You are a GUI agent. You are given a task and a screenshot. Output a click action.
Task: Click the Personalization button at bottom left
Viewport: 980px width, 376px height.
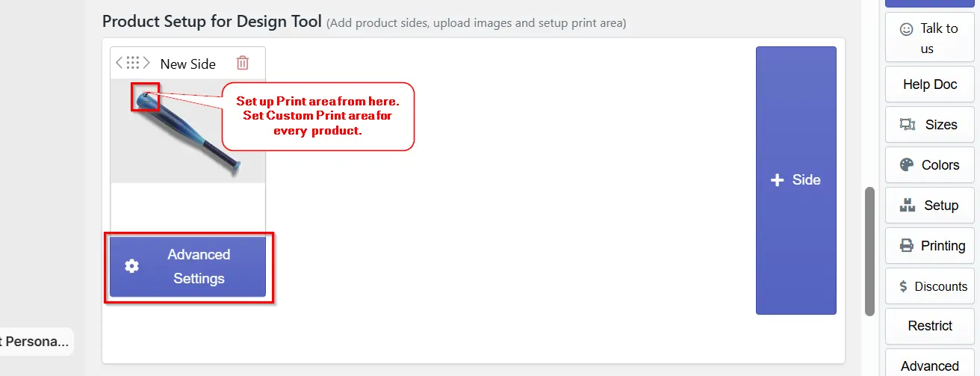[x=35, y=342]
